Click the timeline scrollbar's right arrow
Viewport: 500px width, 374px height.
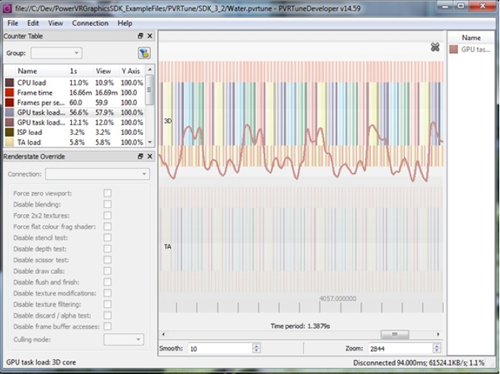[x=438, y=334]
